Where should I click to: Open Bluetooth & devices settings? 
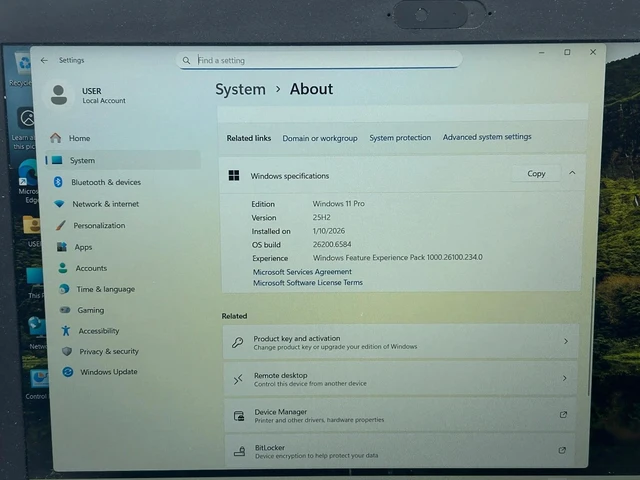point(106,182)
